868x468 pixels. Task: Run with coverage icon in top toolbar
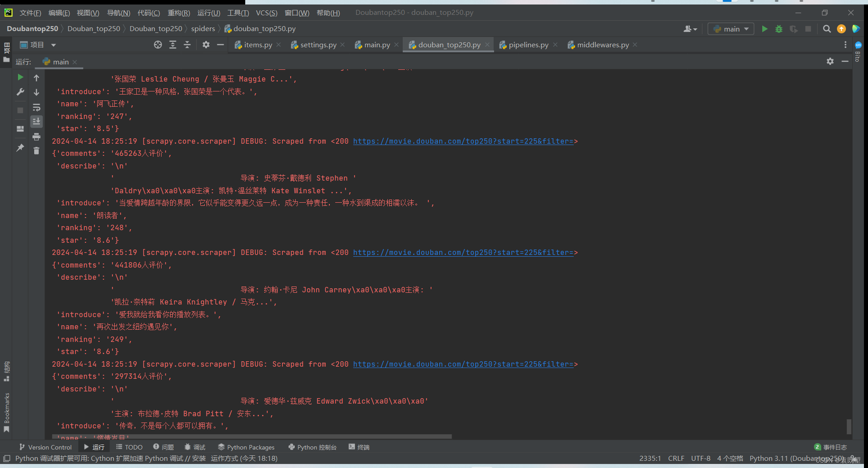click(794, 29)
